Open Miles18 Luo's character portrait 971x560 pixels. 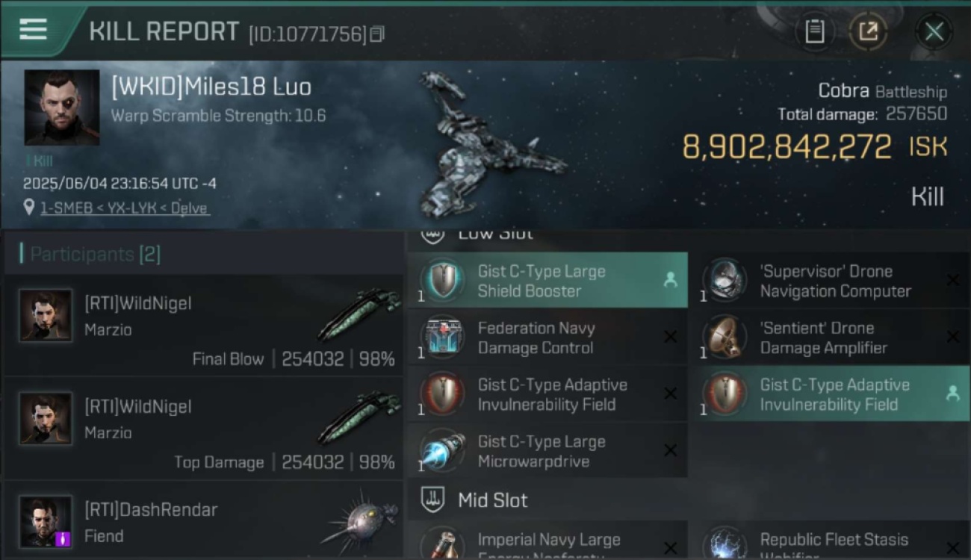(x=62, y=108)
